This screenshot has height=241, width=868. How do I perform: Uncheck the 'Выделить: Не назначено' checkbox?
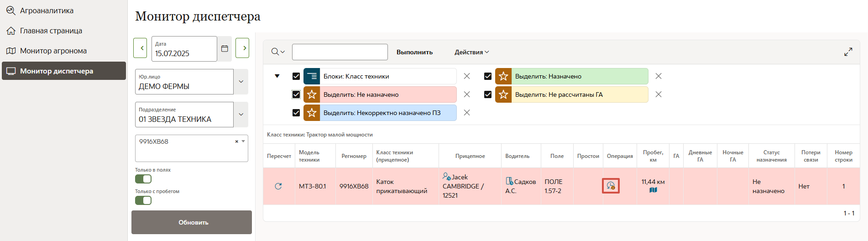click(296, 94)
